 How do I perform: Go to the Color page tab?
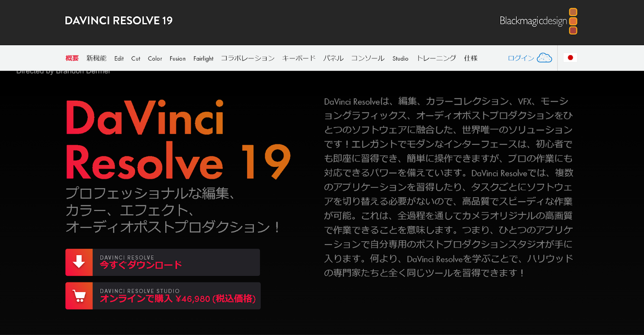coord(155,58)
